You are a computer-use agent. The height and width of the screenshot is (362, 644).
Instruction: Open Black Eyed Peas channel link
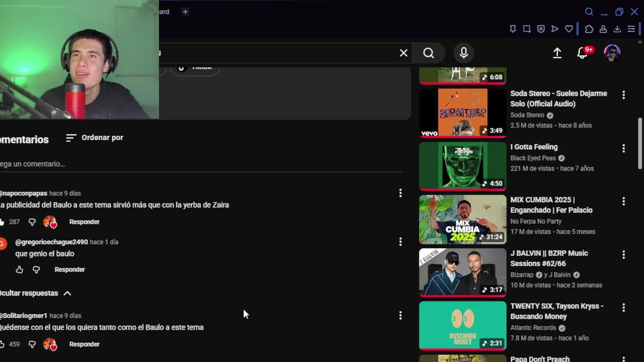click(x=533, y=158)
